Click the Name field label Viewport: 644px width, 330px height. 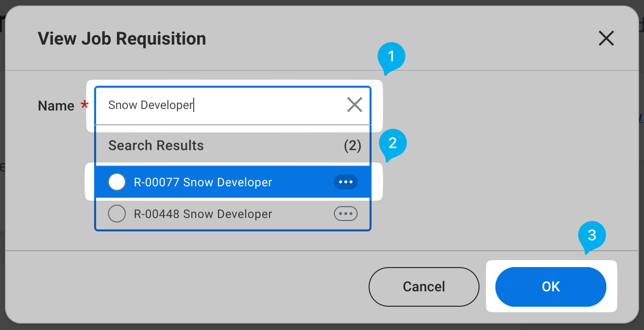tap(56, 106)
